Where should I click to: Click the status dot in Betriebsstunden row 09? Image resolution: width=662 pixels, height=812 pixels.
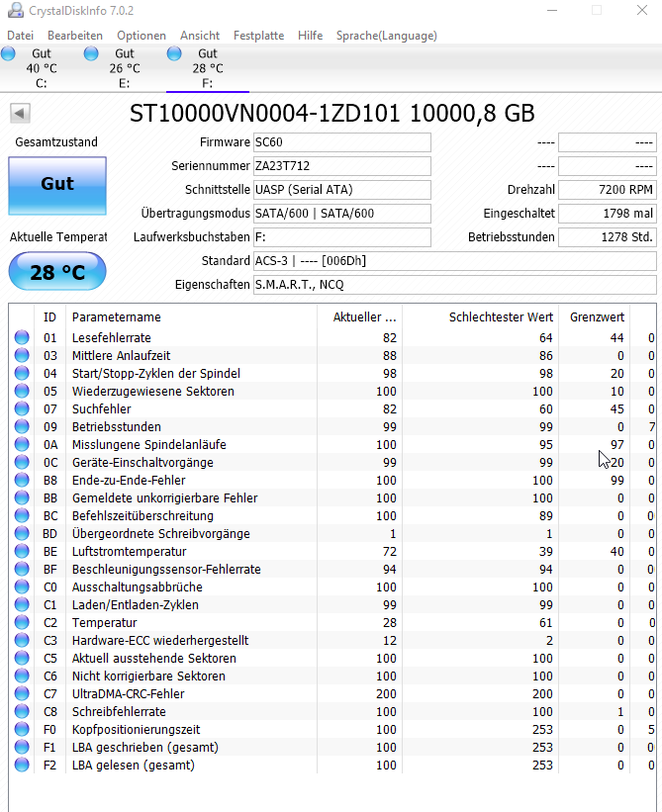pyautogui.click(x=22, y=426)
